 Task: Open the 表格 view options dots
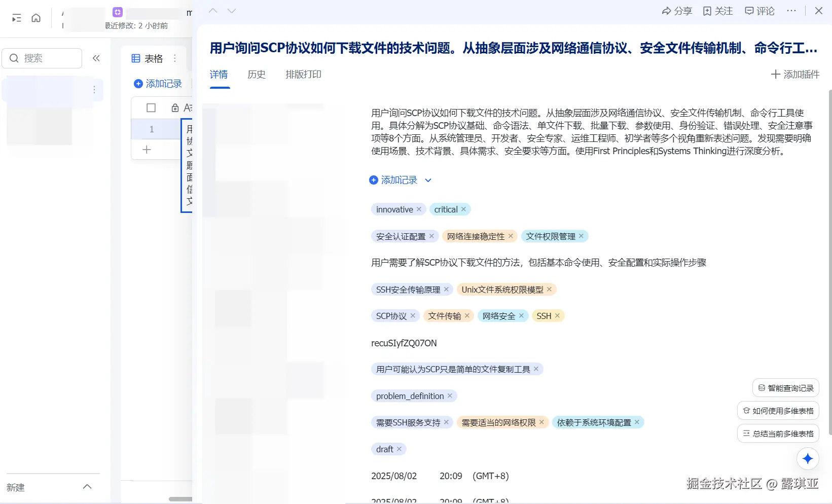175,58
